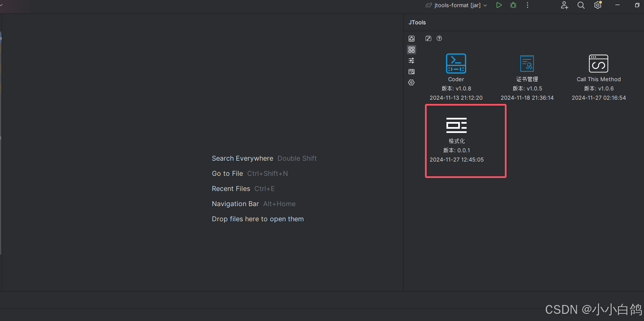
Task: Open the add collaborator account icon
Action: click(565, 5)
